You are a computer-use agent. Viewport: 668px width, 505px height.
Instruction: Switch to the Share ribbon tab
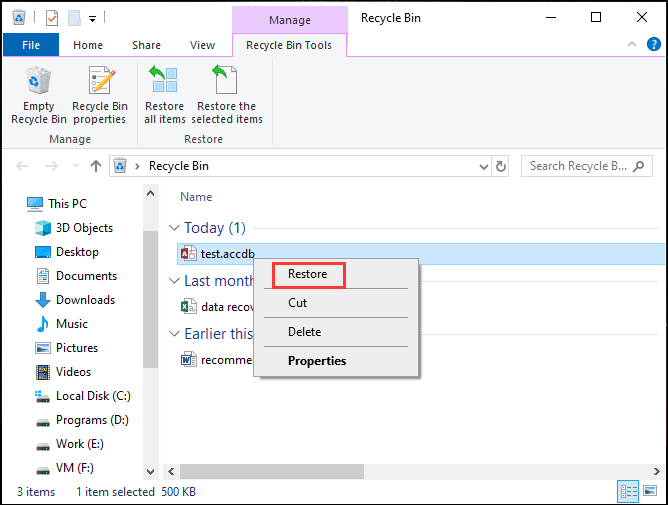[x=146, y=45]
